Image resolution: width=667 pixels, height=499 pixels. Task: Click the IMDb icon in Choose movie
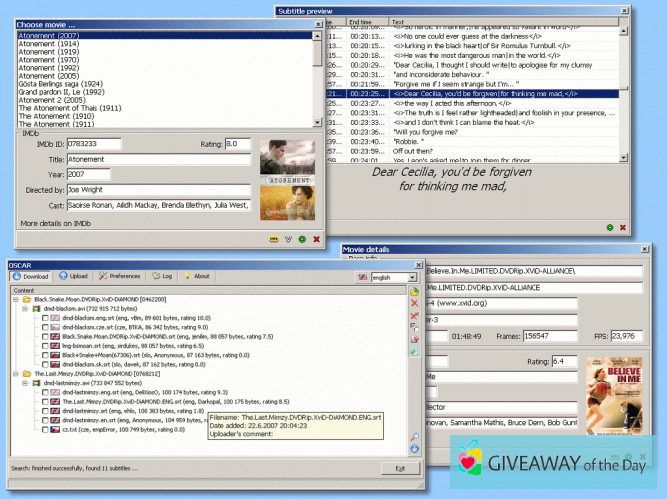(x=274, y=239)
